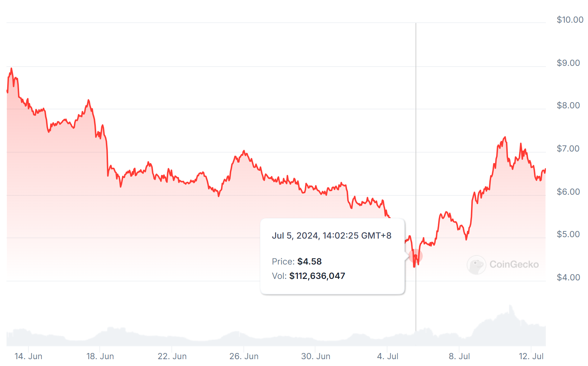The height and width of the screenshot is (366, 588).
Task: Click the 30. Jun x-axis label
Action: tap(316, 356)
